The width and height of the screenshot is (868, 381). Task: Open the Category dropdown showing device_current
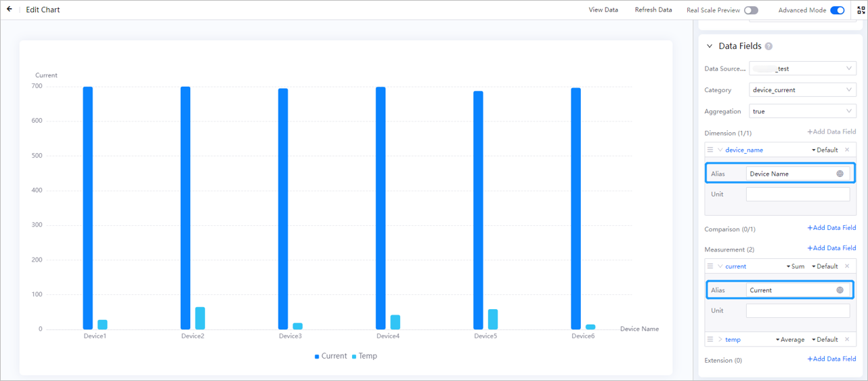click(802, 90)
